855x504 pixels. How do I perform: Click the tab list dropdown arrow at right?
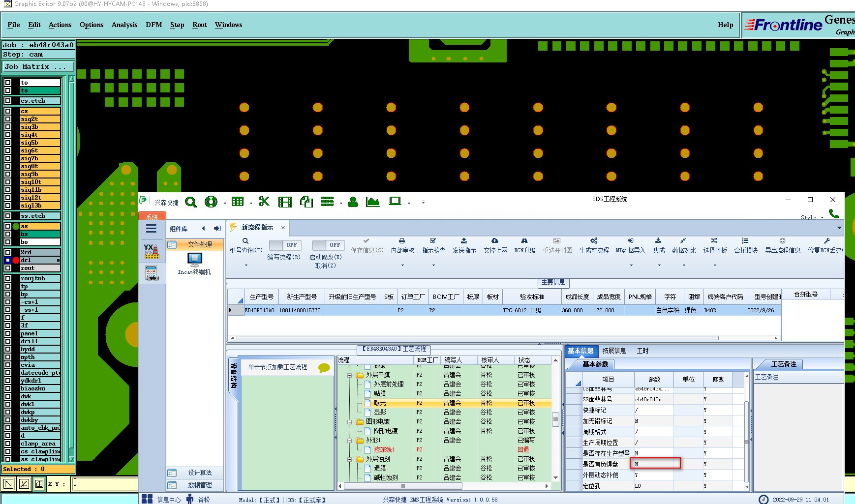click(x=839, y=228)
